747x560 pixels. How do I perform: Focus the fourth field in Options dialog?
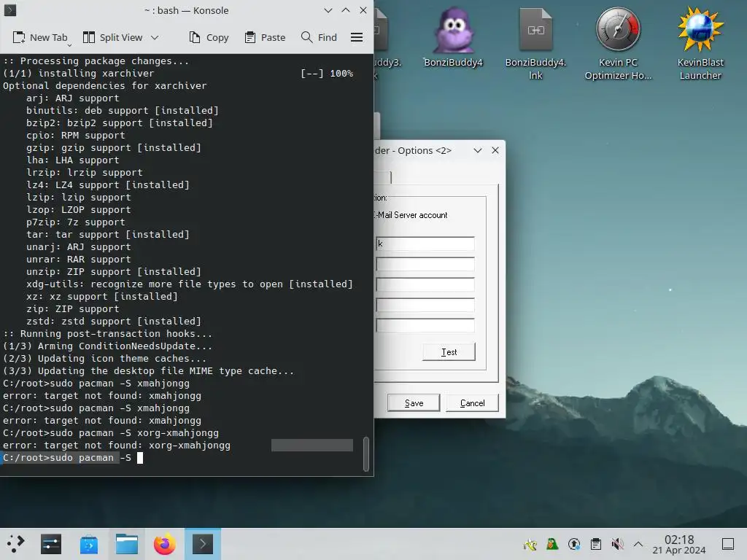pos(425,305)
